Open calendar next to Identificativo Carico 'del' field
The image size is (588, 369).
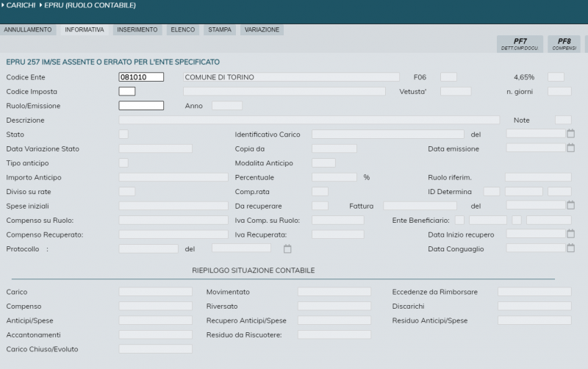(570, 134)
